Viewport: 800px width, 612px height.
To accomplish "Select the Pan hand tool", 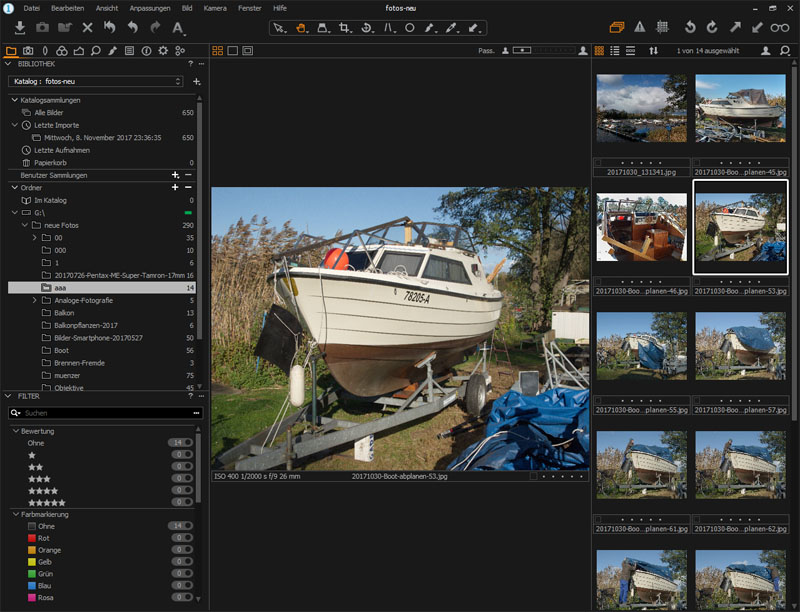I will [300, 28].
